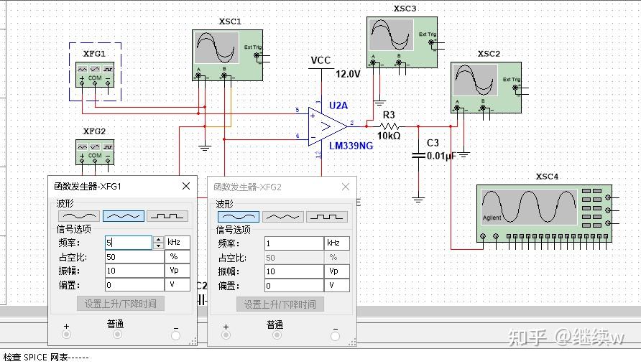The height and width of the screenshot is (364, 641).
Task: Click XFG2 offset field showing 0
Action: (294, 286)
